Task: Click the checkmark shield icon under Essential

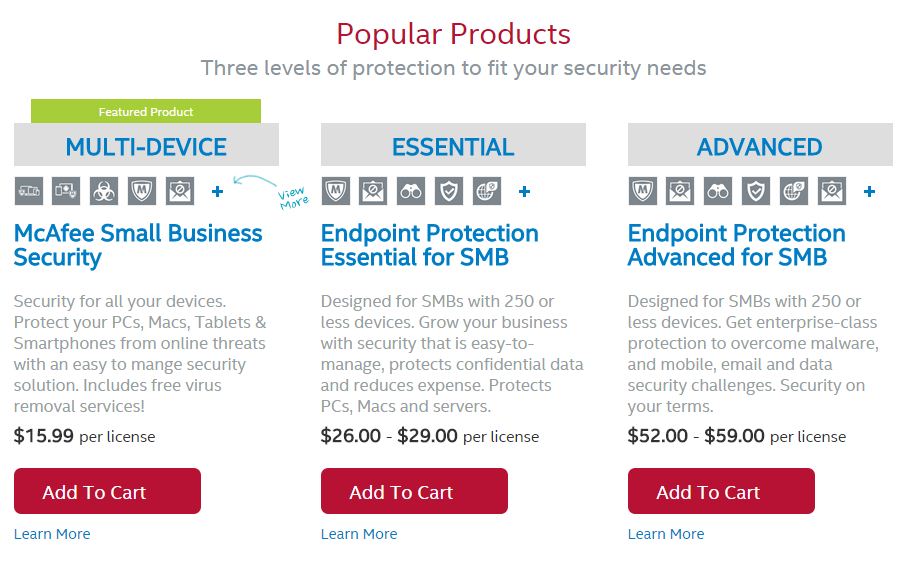Action: point(449,191)
